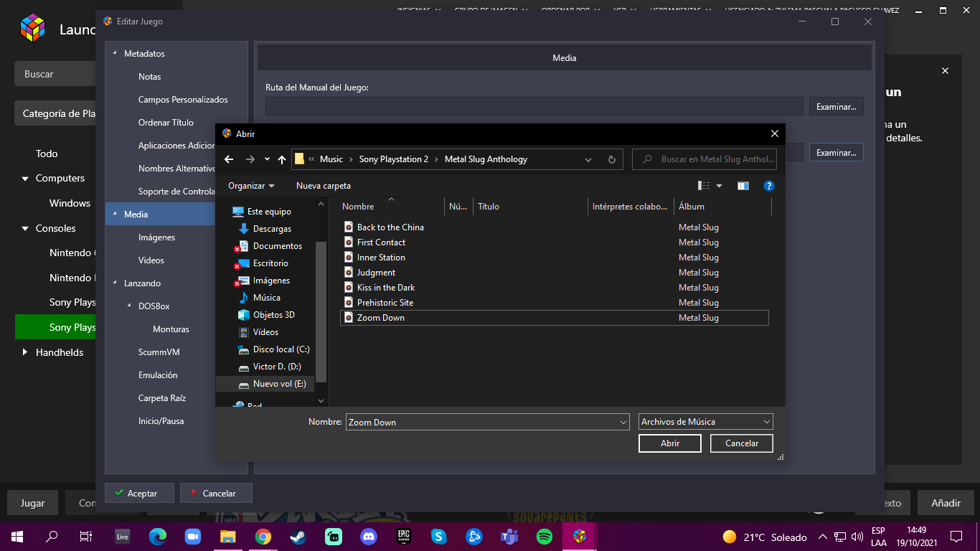
Task: Open Discord from the taskbar
Action: 368,536
